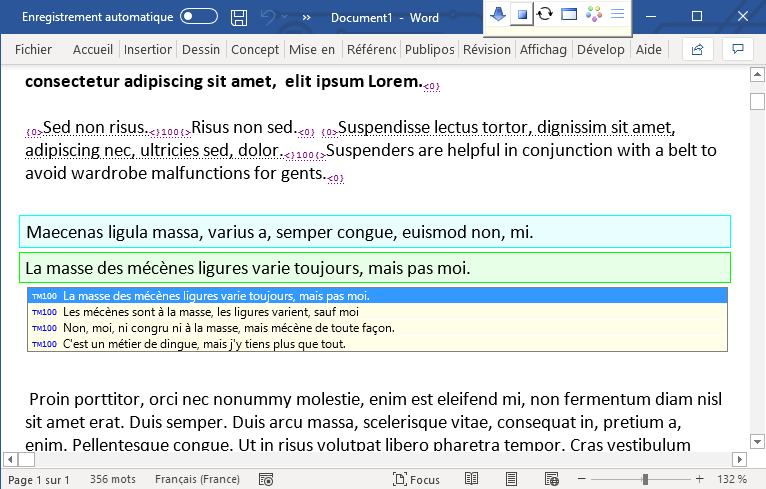Select match Non, moi, ni congru ni à la masse
This screenshot has height=489, width=766.
(x=377, y=328)
